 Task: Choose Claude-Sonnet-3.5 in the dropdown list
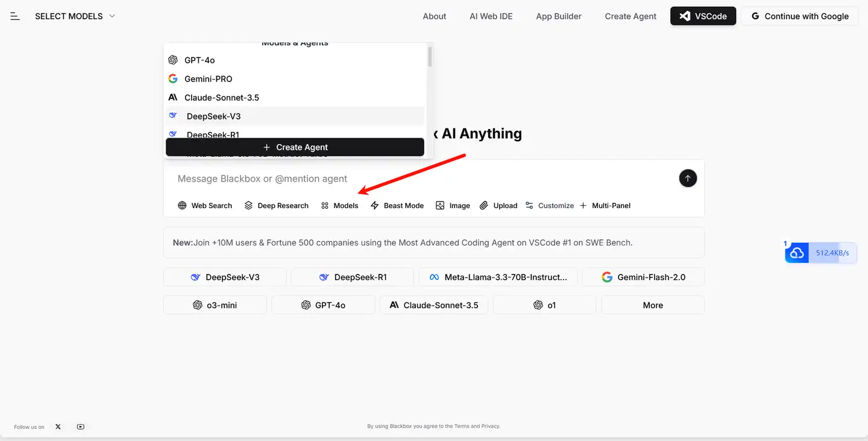tap(221, 98)
